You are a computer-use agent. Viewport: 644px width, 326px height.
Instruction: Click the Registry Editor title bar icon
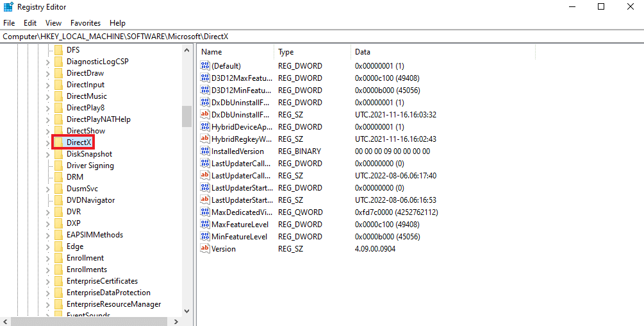8,7
